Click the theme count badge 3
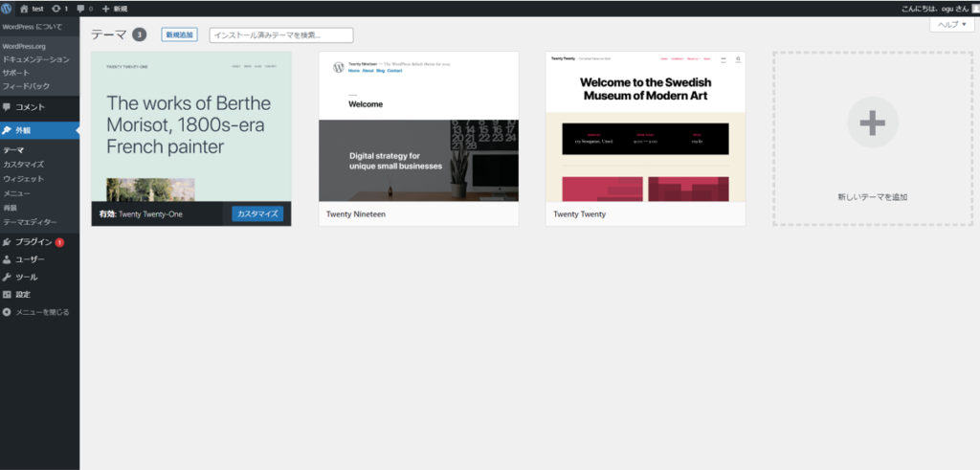980x470 pixels. tap(140, 35)
